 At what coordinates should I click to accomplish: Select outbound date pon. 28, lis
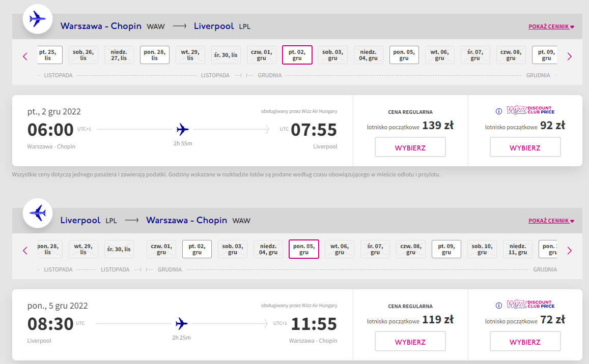tap(155, 55)
